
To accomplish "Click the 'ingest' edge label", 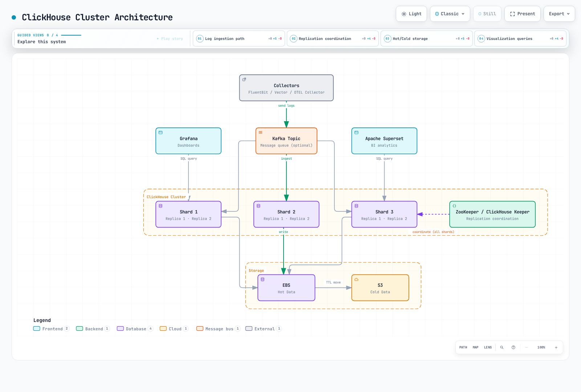I will click(x=287, y=159).
